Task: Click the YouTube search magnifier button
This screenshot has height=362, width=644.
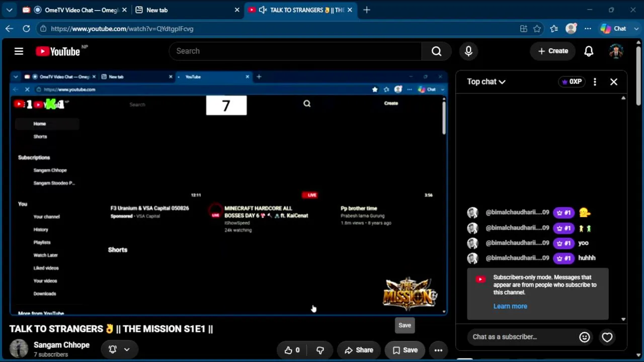Action: point(436,51)
